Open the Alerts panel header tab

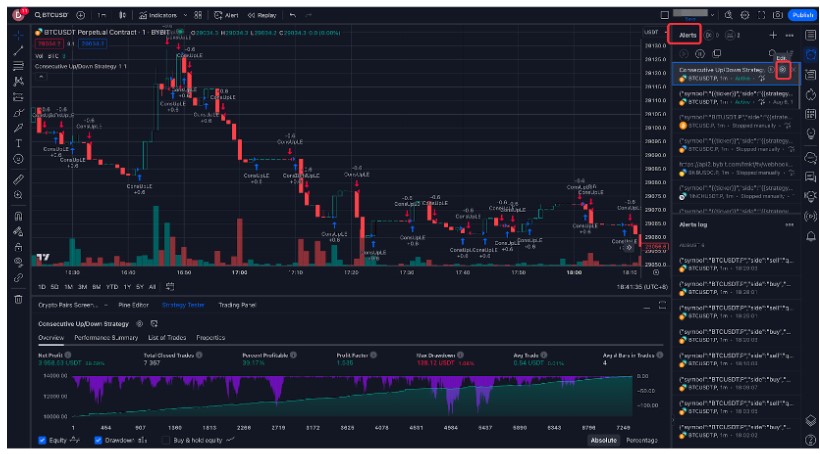[687, 36]
